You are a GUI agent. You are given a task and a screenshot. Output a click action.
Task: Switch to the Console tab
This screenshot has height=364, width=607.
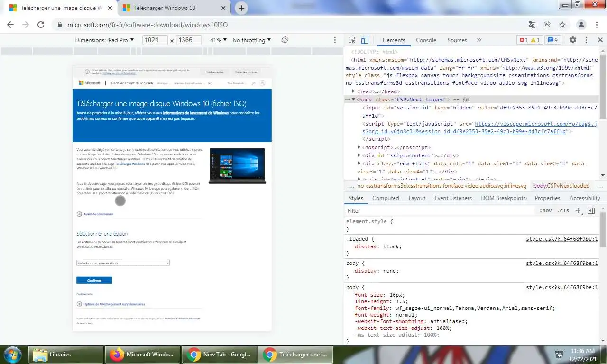[426, 40]
